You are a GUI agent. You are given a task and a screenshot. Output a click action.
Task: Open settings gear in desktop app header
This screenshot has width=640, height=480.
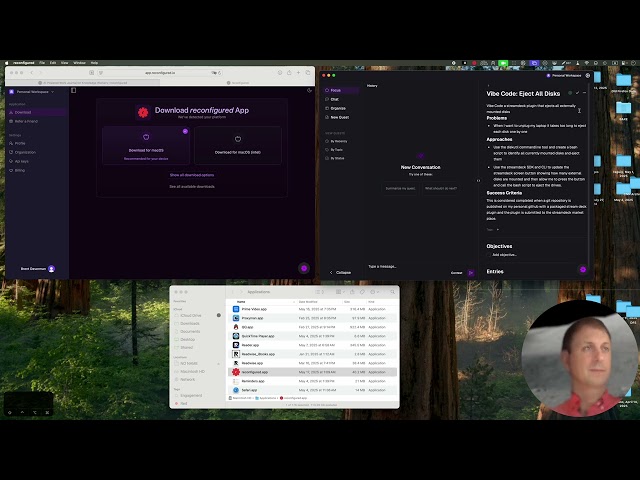pyautogui.click(x=588, y=76)
